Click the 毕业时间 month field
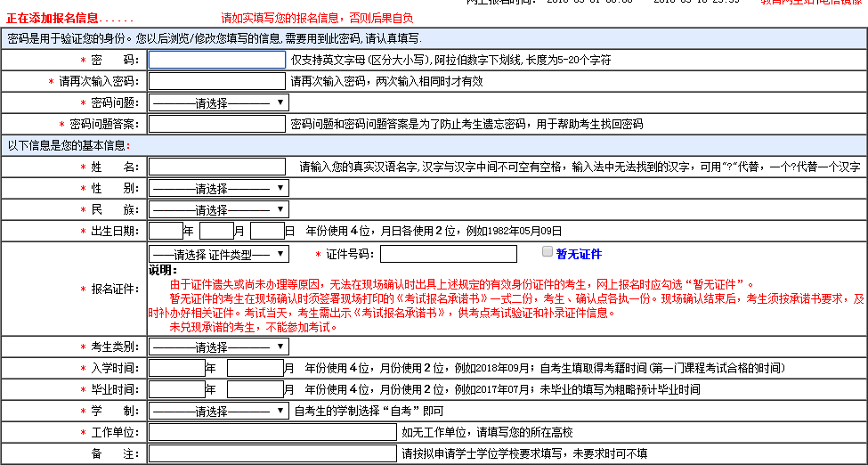Image resolution: width=868 pixels, height=465 pixels. (x=256, y=389)
